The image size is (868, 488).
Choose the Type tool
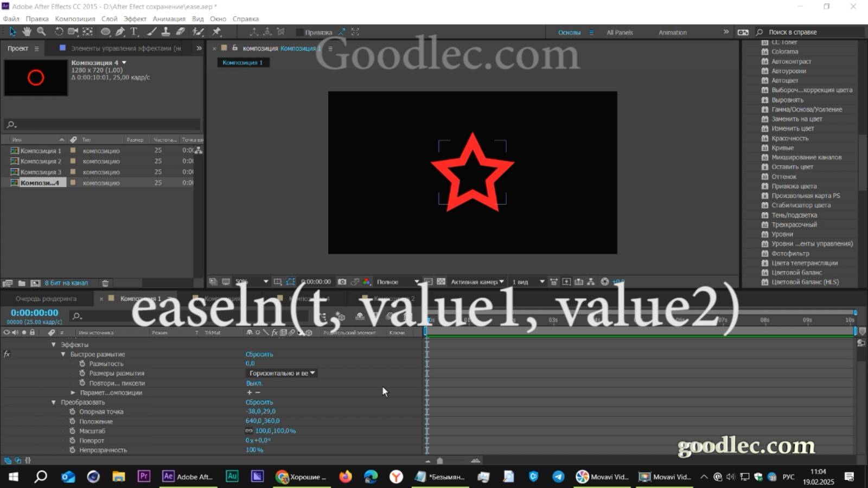pos(133,31)
